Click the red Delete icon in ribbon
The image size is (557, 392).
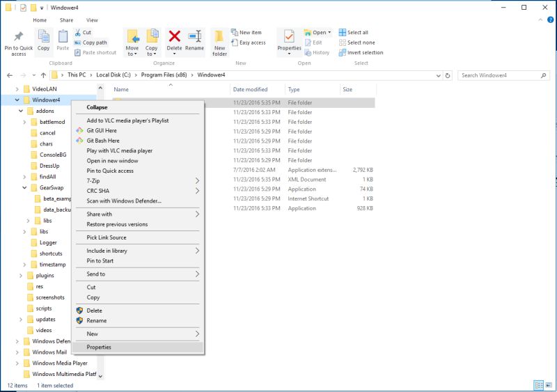click(175, 36)
